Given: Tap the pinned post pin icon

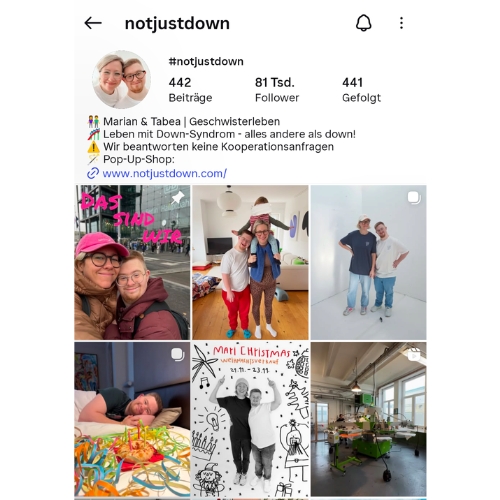Looking at the screenshot, I should (177, 198).
